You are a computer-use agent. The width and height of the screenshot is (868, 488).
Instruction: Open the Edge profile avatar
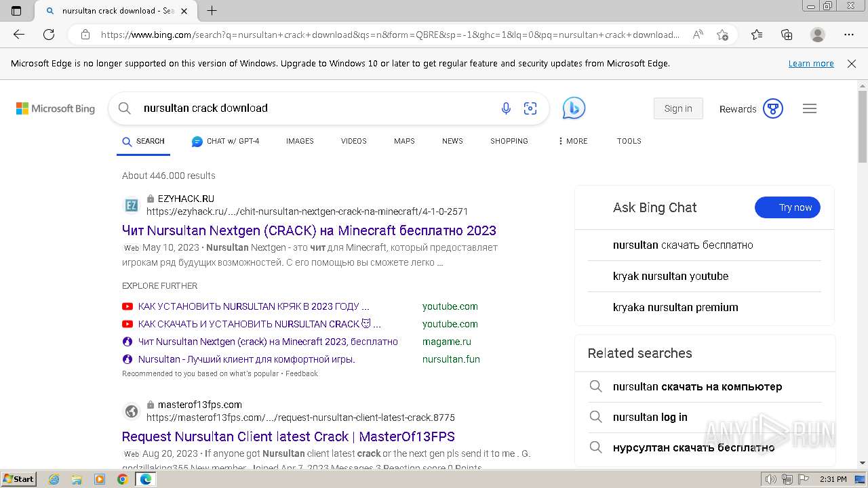pos(818,35)
